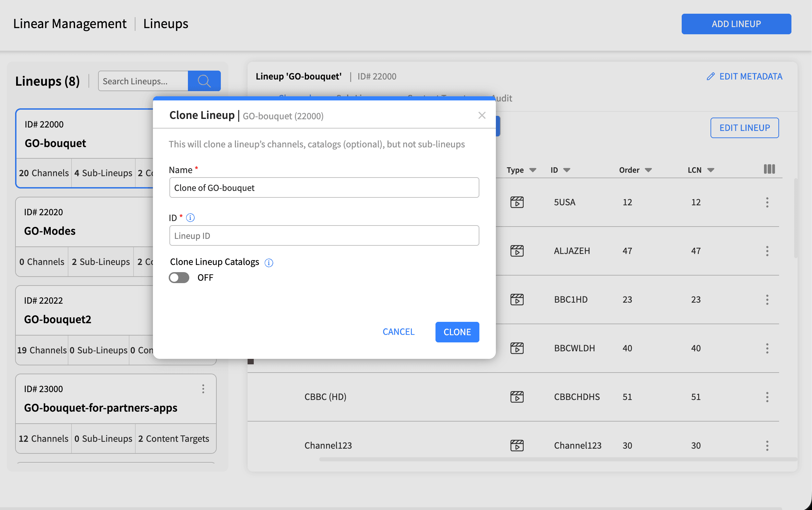This screenshot has width=812, height=510.
Task: Click the CBBCHDHS channel type icon
Action: 517,397
